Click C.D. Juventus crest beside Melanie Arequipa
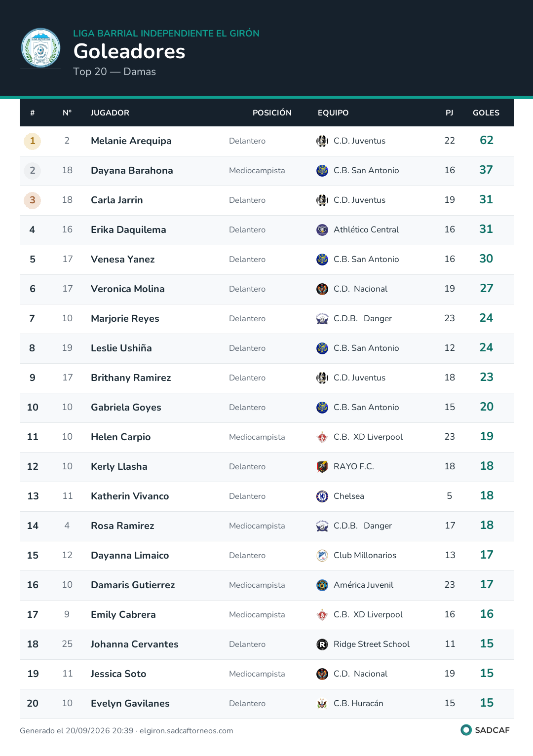Viewport: 533px width, 756px height. point(322,141)
